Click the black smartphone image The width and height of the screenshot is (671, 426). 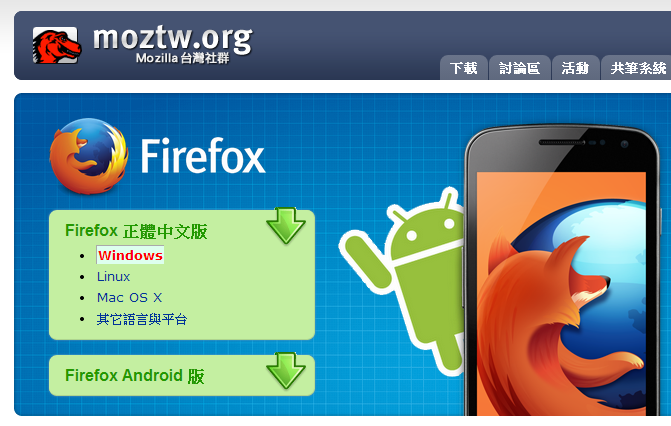(561, 271)
